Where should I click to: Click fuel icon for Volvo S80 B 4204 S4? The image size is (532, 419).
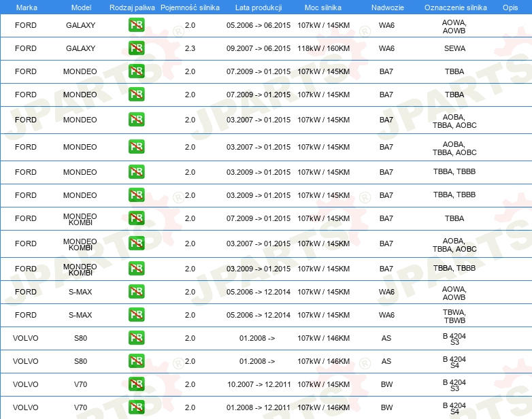click(136, 361)
